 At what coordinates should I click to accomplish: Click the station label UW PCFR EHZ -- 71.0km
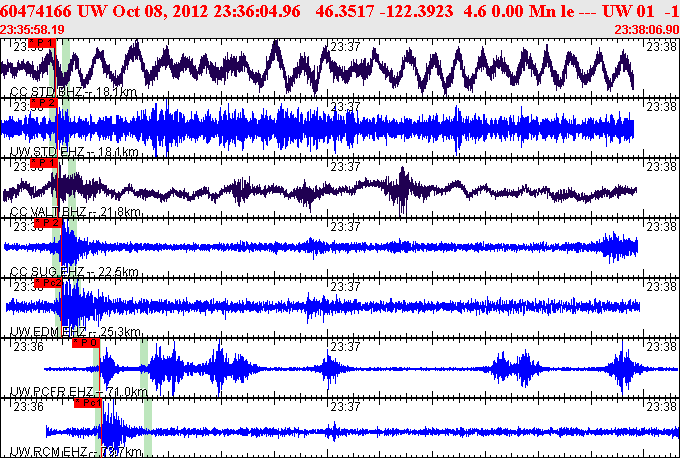78,392
